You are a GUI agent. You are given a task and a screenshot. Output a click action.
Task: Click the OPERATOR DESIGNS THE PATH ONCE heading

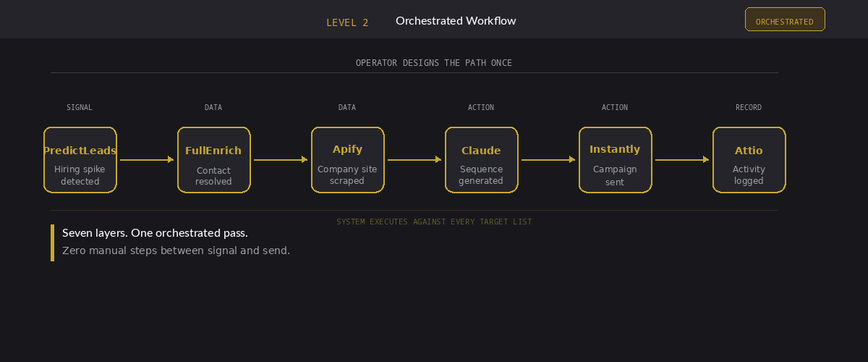tap(434, 63)
